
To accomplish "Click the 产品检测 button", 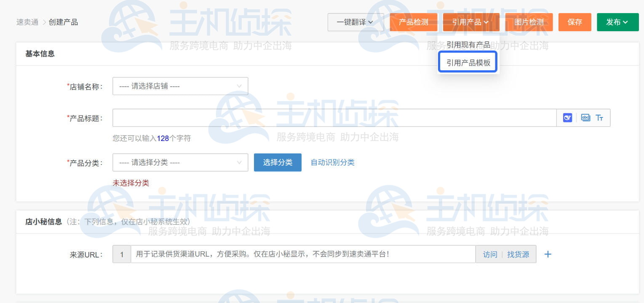I will [414, 22].
